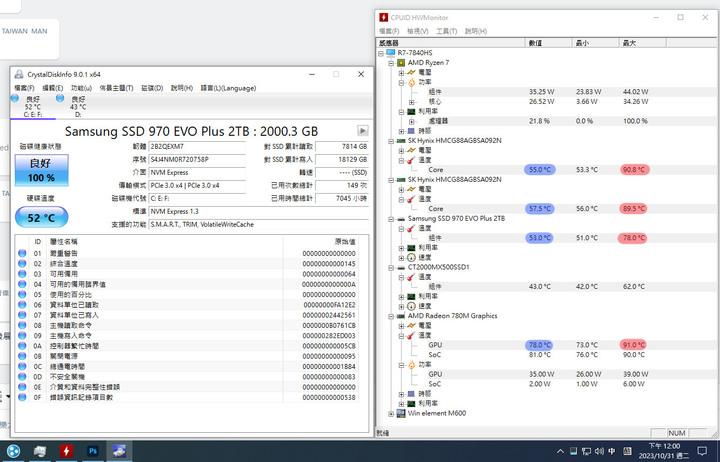The width and height of the screenshot is (720, 462).
Task: Click the CPUID HWMonitor title bar icon
Action: 383,17
